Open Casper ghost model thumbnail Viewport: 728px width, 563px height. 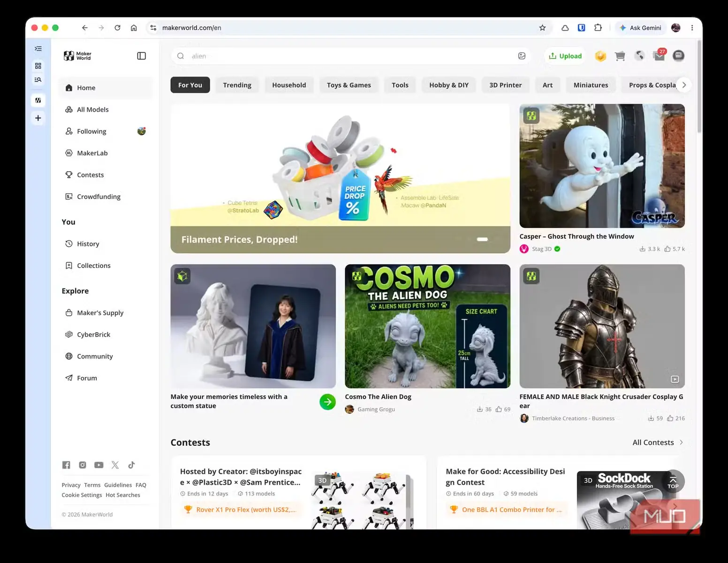[602, 166]
